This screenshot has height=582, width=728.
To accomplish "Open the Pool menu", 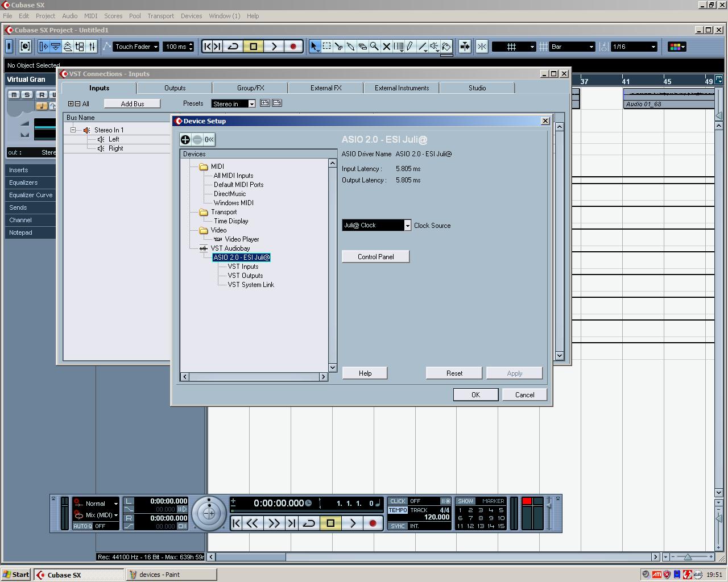I will click(x=135, y=16).
